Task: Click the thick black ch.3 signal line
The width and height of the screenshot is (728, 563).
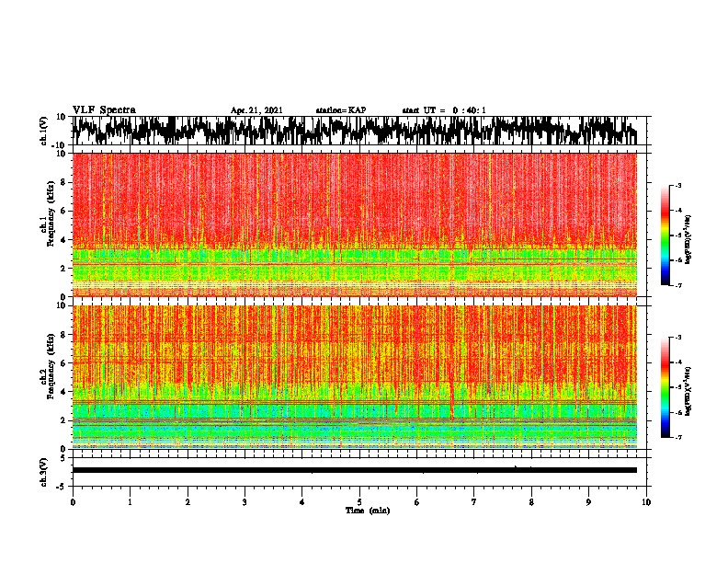Action: (x=354, y=470)
